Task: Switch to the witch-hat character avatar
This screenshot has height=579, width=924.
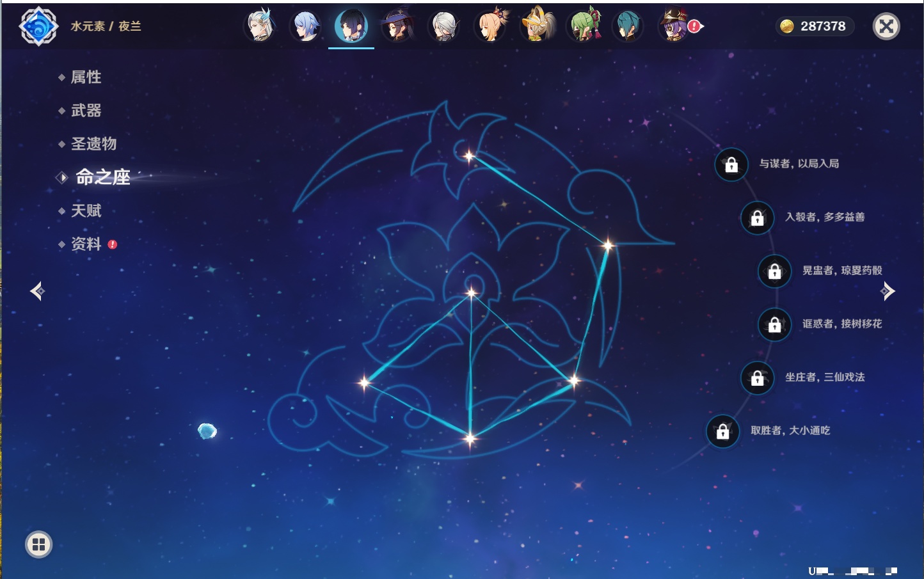Action: click(x=397, y=26)
